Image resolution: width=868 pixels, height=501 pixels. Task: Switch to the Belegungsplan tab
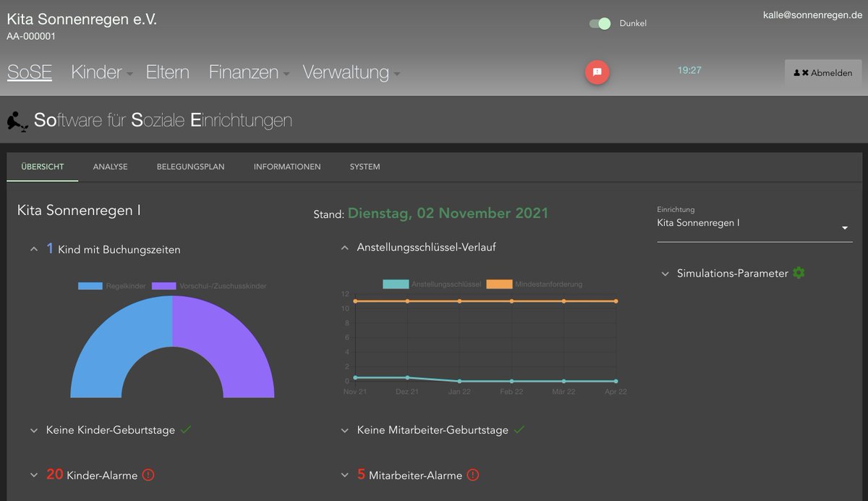click(x=191, y=167)
